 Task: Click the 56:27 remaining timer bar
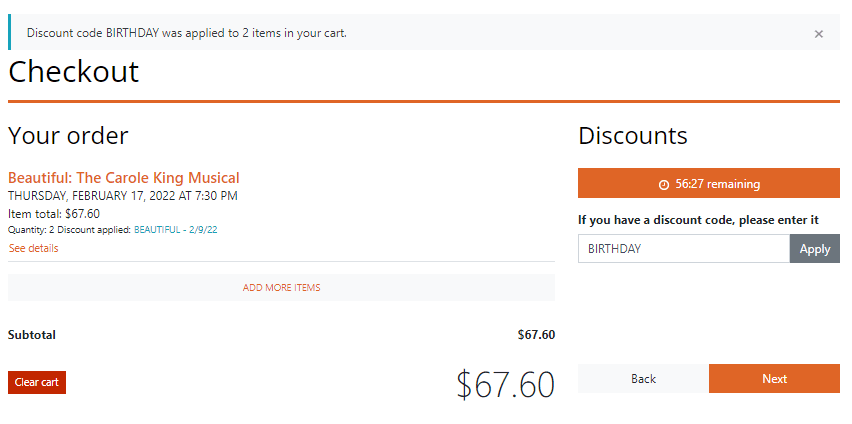pos(709,184)
